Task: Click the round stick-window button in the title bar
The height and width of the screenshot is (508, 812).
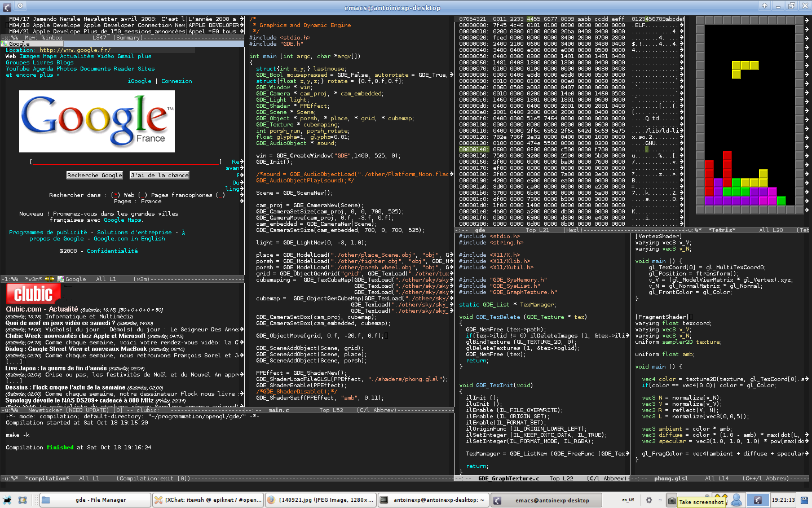Action: click(20, 6)
